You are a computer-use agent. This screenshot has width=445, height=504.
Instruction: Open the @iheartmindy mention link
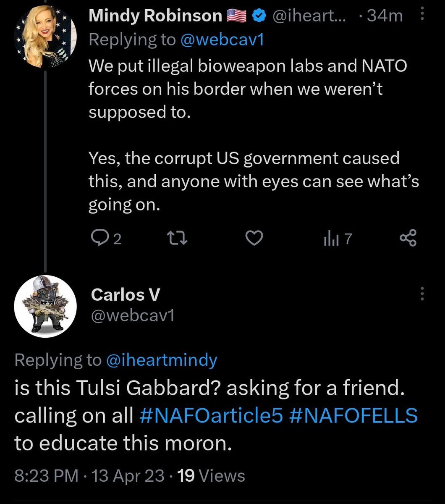pos(162,360)
